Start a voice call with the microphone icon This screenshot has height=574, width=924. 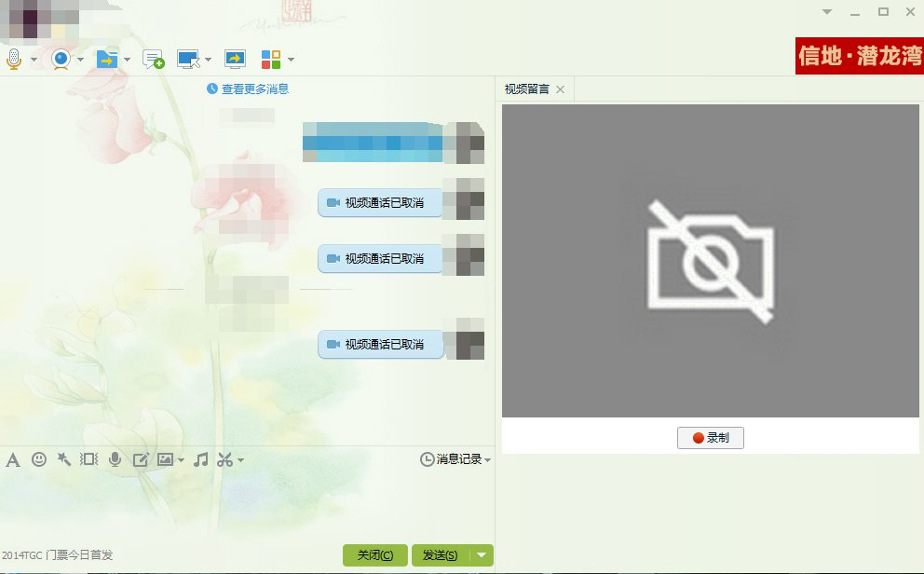click(x=14, y=59)
